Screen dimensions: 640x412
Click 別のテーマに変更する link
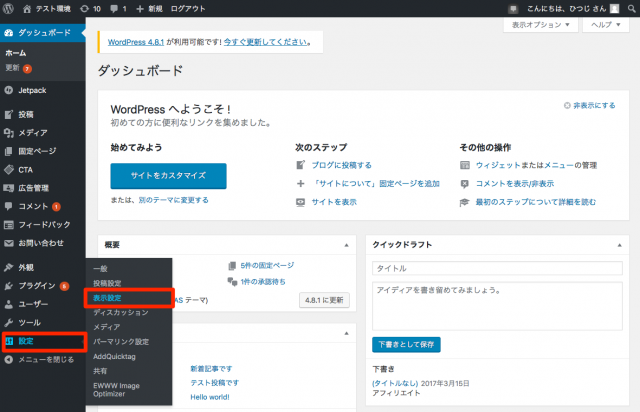click(173, 200)
